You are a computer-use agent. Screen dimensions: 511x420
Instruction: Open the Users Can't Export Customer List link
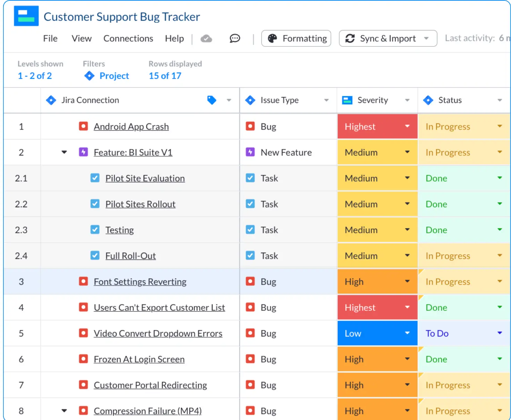[x=159, y=308]
